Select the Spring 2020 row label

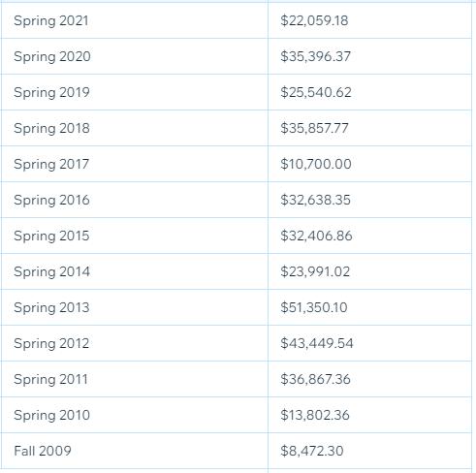click(x=52, y=57)
